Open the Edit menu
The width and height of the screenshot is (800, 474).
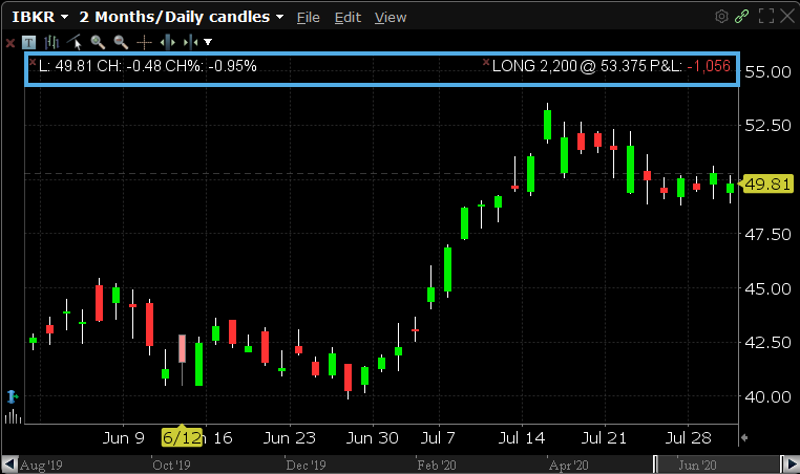coord(347,17)
